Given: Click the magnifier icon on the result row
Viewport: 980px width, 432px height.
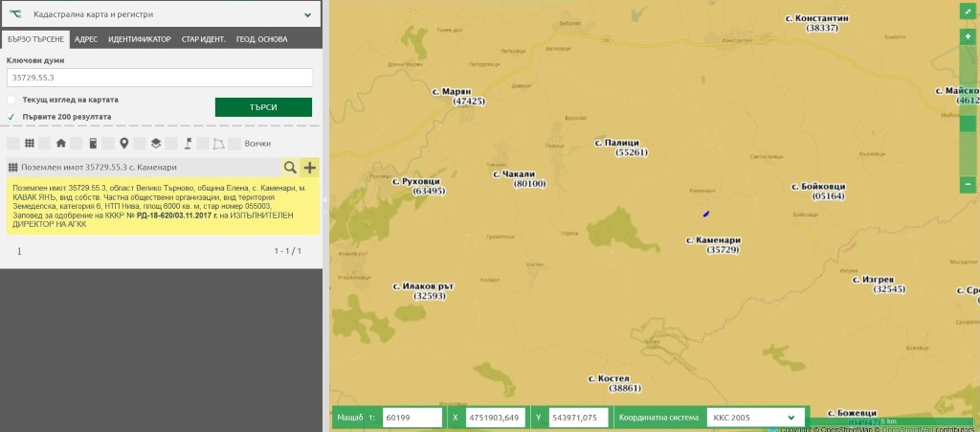Looking at the screenshot, I should point(289,168).
